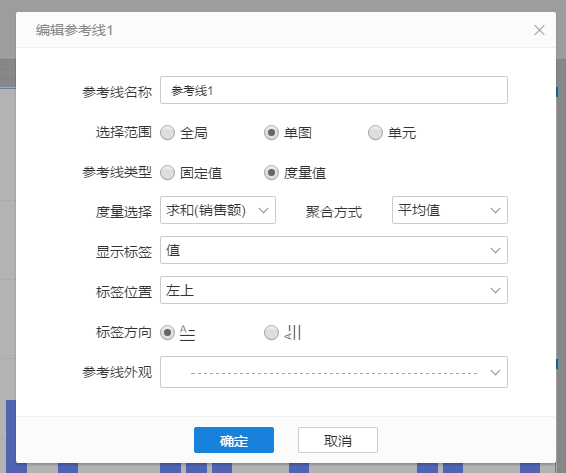The width and height of the screenshot is (566, 473).
Task: Click 参考线名称 text input field
Action: (334, 90)
